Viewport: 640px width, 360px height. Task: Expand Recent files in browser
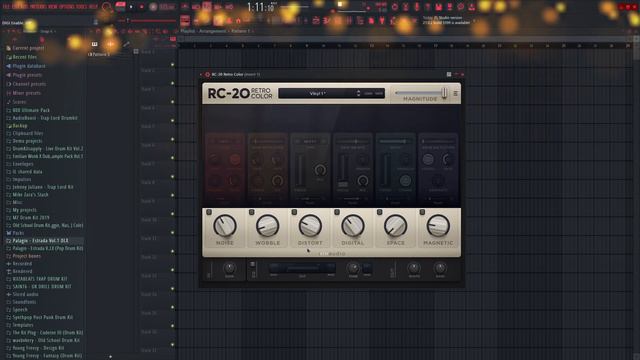click(x=22, y=57)
